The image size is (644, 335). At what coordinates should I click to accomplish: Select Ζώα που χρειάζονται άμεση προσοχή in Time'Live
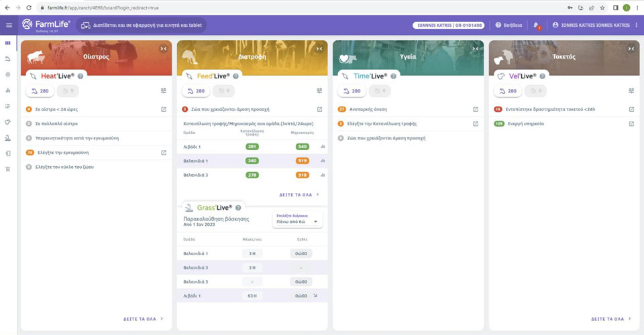point(409,138)
